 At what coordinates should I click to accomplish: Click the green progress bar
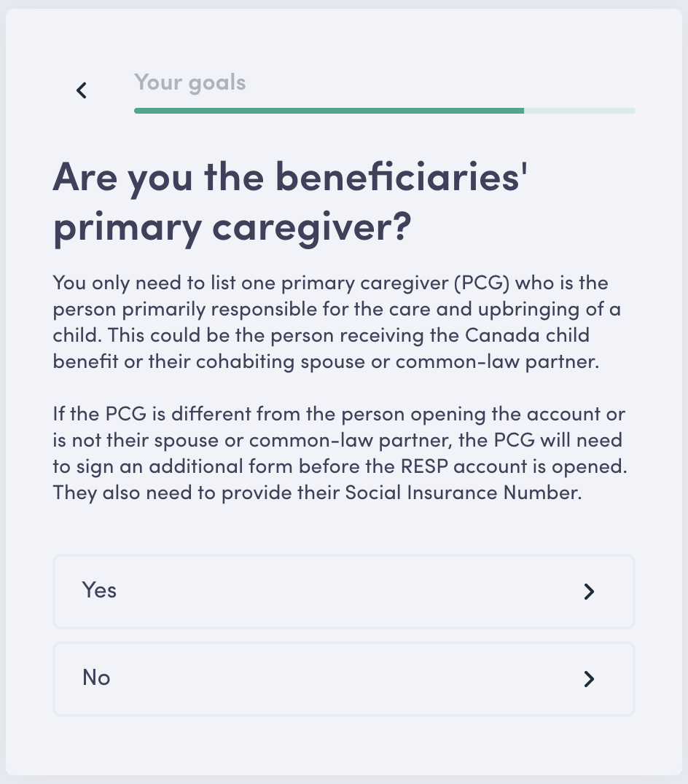point(328,111)
